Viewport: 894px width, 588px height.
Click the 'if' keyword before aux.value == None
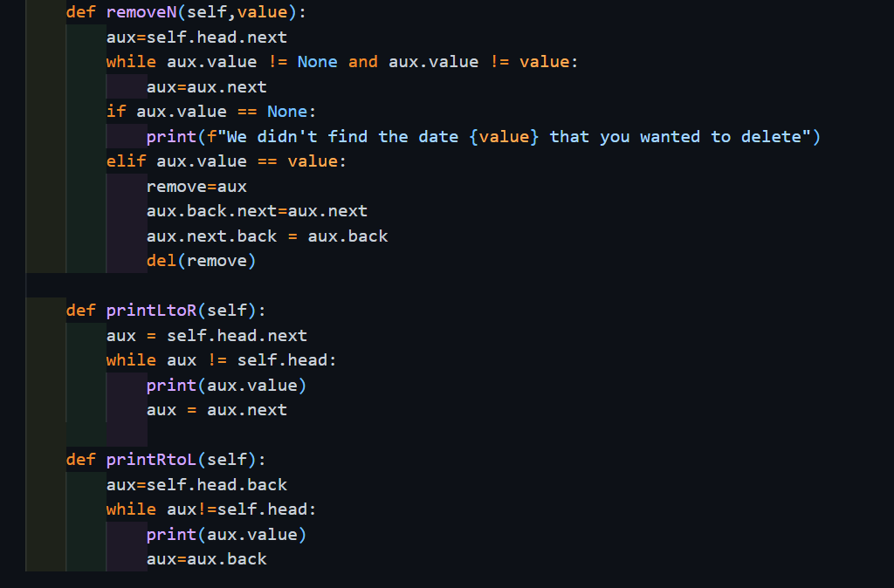(x=116, y=112)
